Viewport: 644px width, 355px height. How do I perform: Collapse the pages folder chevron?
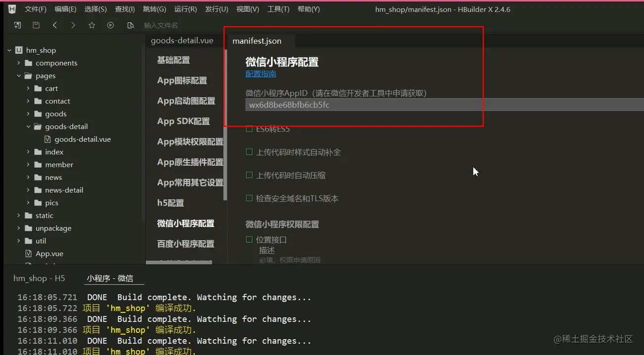[19, 76]
